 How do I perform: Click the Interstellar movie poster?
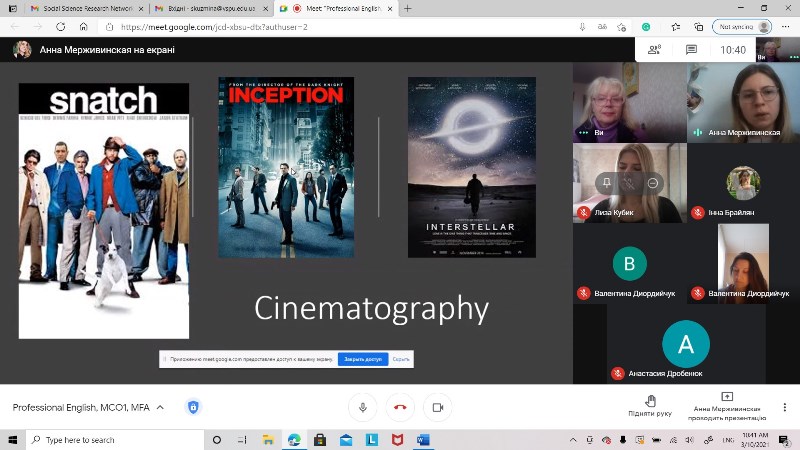472,167
